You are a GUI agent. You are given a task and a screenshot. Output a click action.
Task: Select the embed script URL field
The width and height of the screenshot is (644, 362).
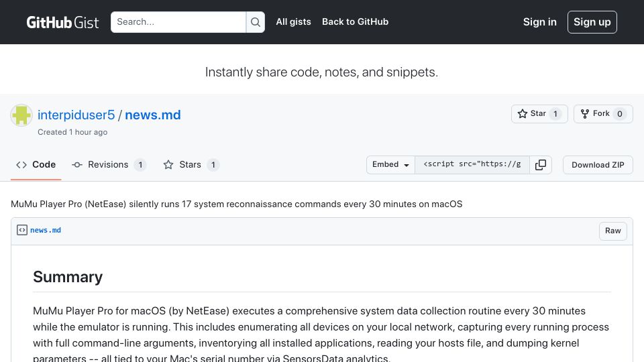[x=472, y=165]
